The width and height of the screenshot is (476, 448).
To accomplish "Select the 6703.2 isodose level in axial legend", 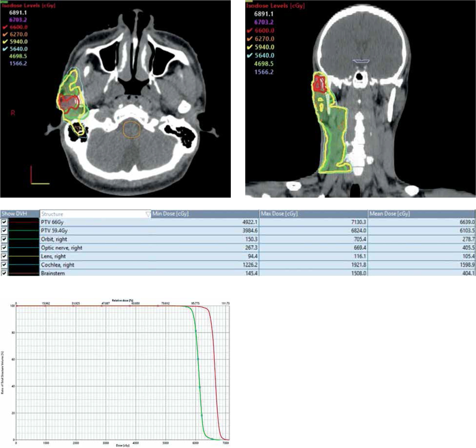I will [18, 20].
